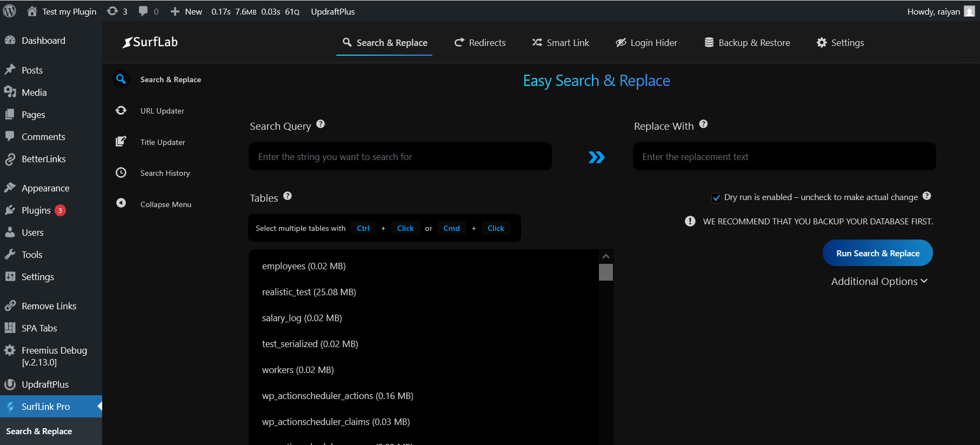Uncheck the Dry run enabled checkbox
Image resolution: width=980 pixels, height=445 pixels.
[716, 198]
